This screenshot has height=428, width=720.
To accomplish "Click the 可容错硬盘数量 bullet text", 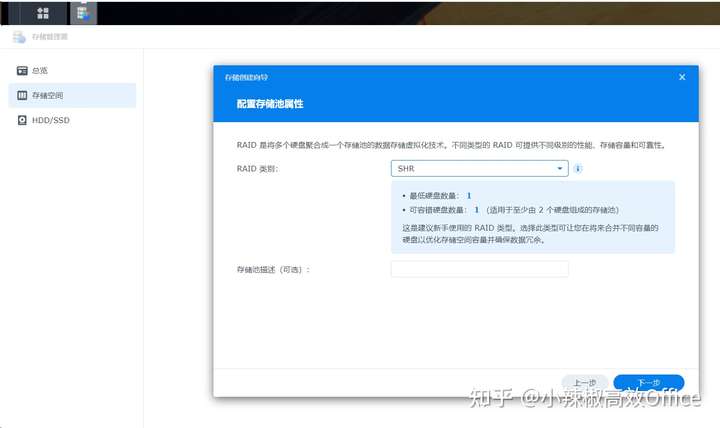I will 513,210.
